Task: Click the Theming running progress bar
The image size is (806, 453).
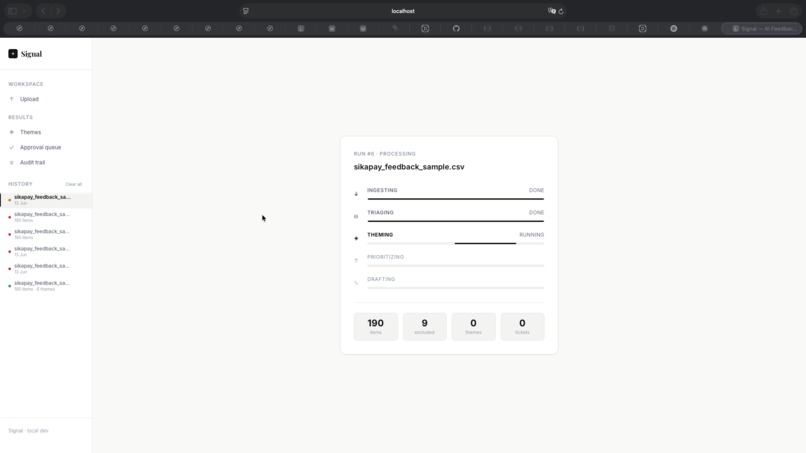Action: [x=455, y=243]
